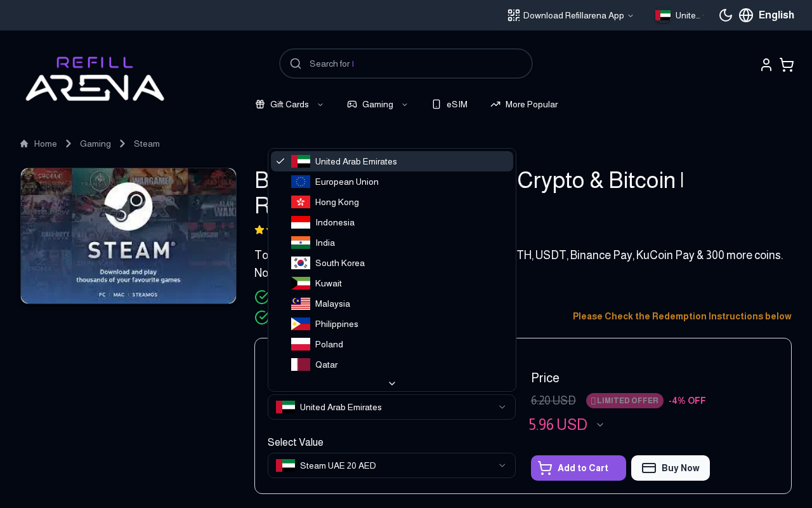Click the Qatar flag icon
The height and width of the screenshot is (508, 812).
(301, 364)
